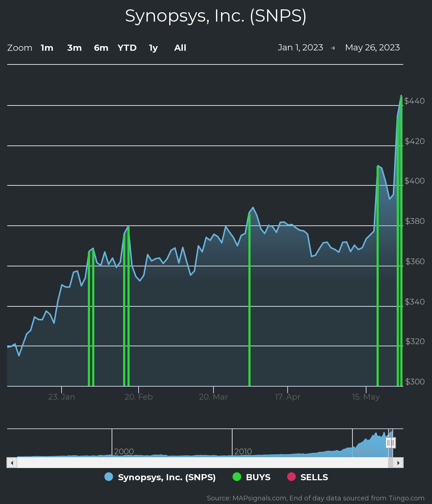This screenshot has width=432, height=504.
Task: Select the 3m zoom range
Action: click(75, 48)
